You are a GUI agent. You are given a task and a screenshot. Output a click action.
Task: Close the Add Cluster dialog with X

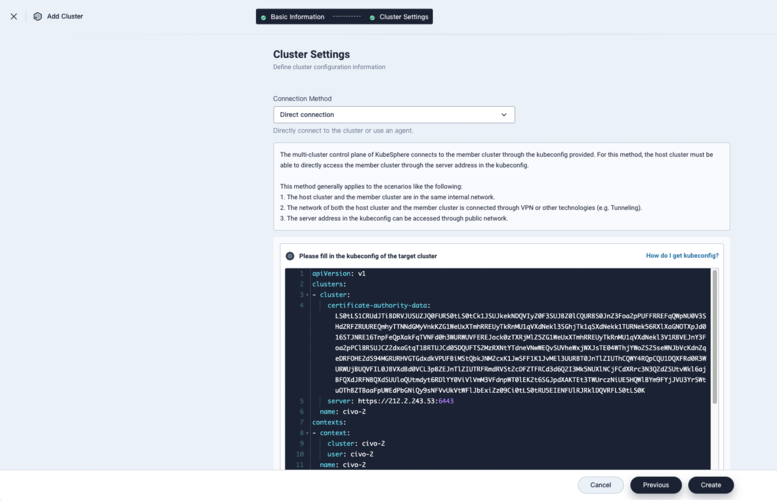click(14, 16)
